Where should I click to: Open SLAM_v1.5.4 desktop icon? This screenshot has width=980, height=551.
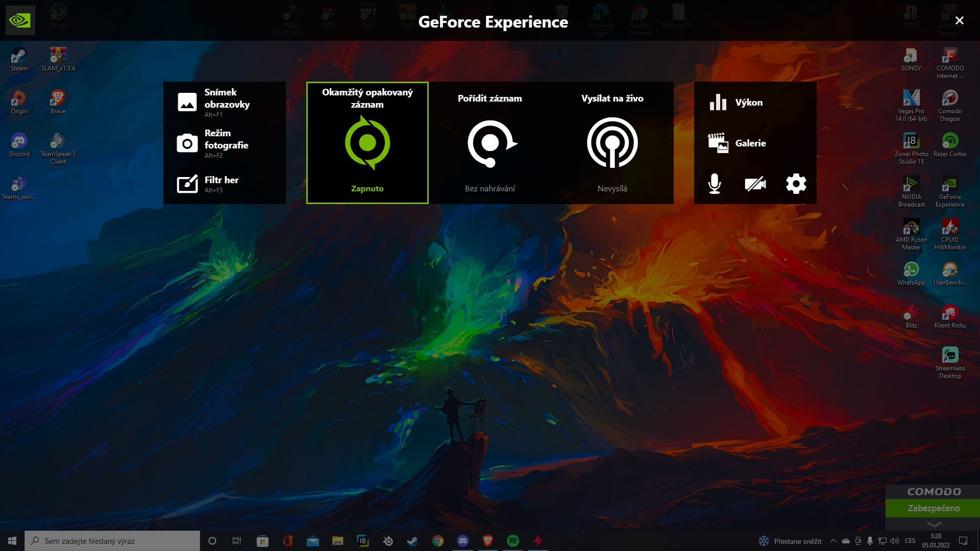(x=58, y=59)
